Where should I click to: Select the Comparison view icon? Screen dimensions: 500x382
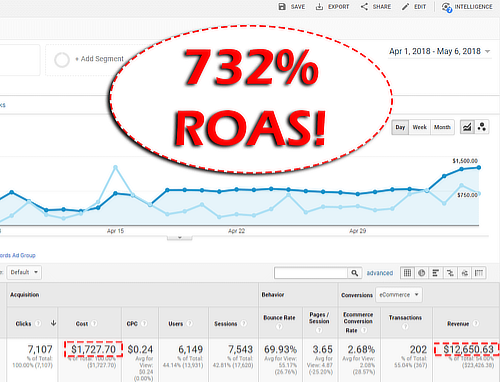450,273
